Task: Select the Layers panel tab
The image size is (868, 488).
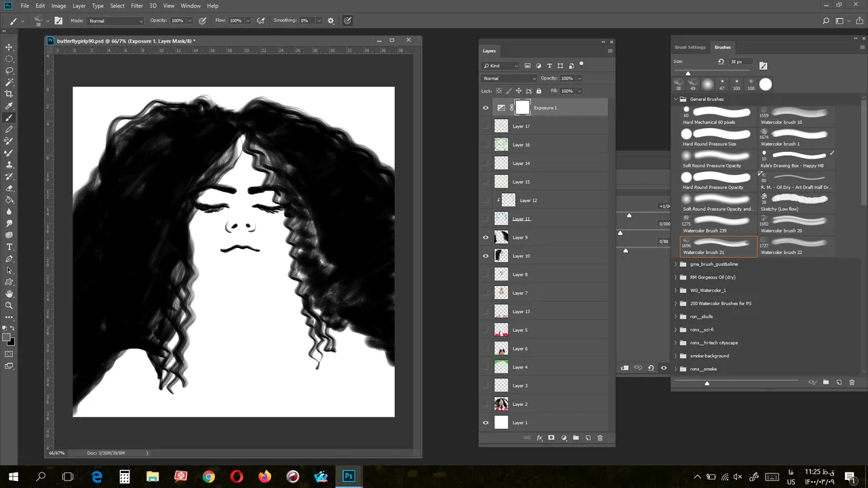Action: pyautogui.click(x=489, y=51)
